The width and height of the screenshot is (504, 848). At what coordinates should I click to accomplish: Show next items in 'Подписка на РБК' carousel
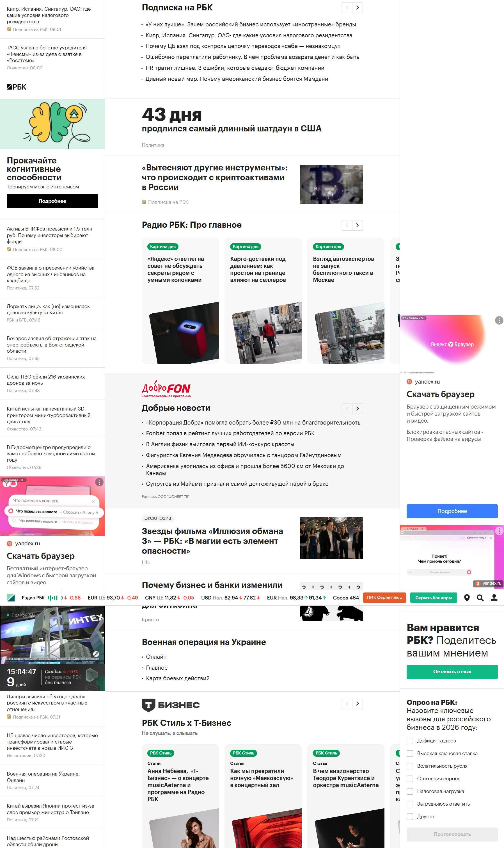coord(357,8)
